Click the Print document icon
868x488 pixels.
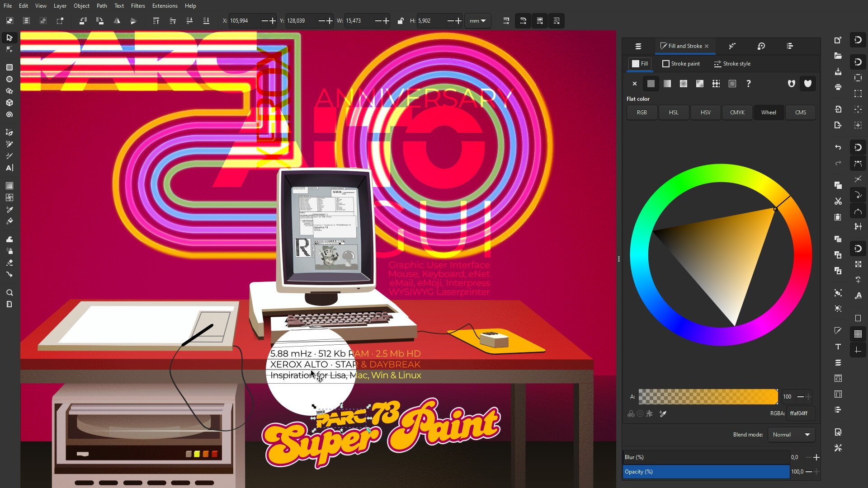click(x=838, y=87)
